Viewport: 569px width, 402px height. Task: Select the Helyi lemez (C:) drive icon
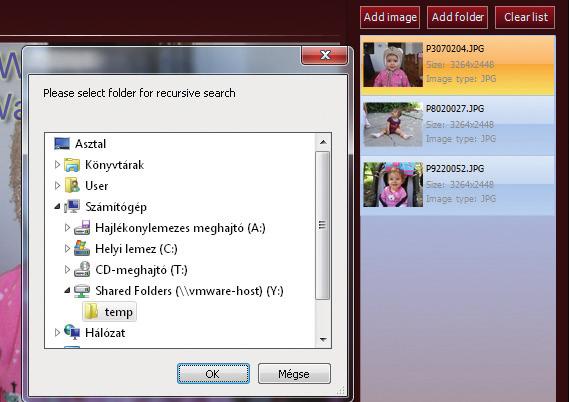coord(82,249)
